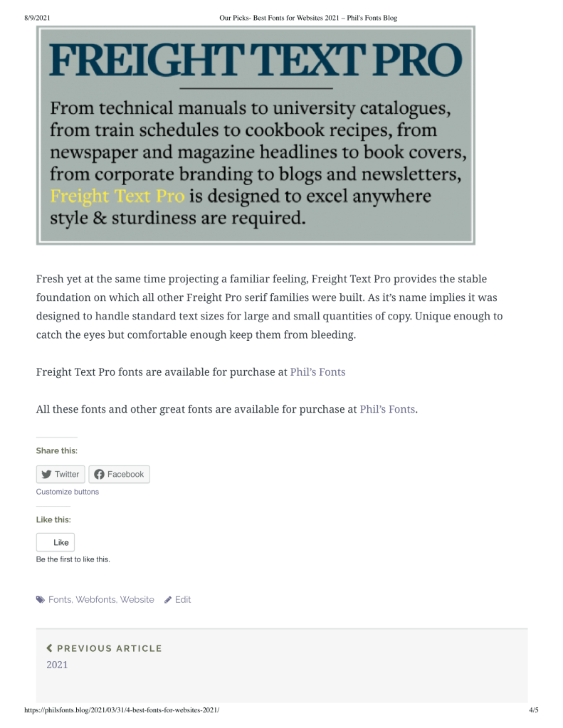Click the page title header text

(x=308, y=18)
